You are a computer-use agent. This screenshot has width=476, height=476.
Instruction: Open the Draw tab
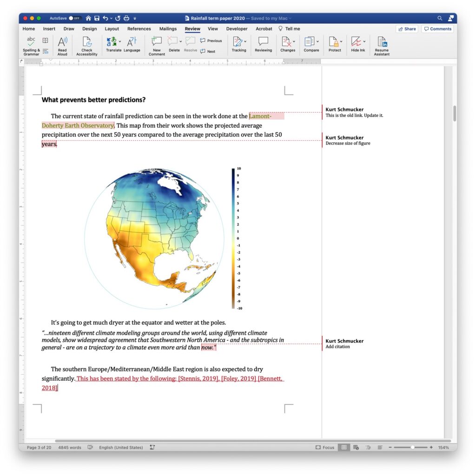[69, 28]
